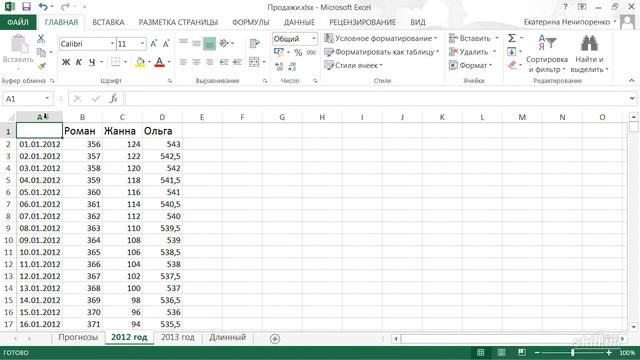Toggle center horizontal text alignment
640x360 pixels.
(x=196, y=62)
